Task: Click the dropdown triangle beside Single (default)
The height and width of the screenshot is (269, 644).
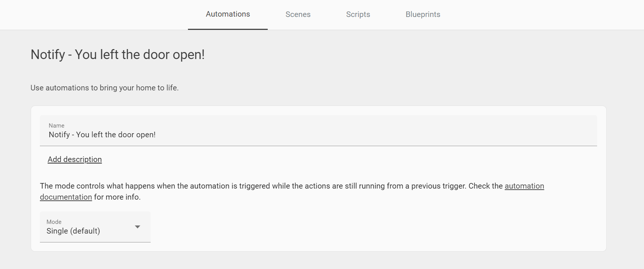Action: [x=137, y=227]
